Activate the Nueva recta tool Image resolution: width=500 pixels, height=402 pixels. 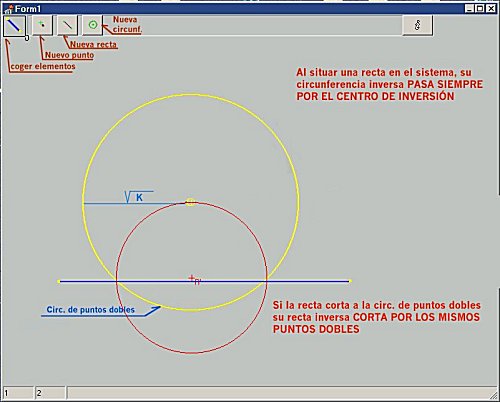67,25
